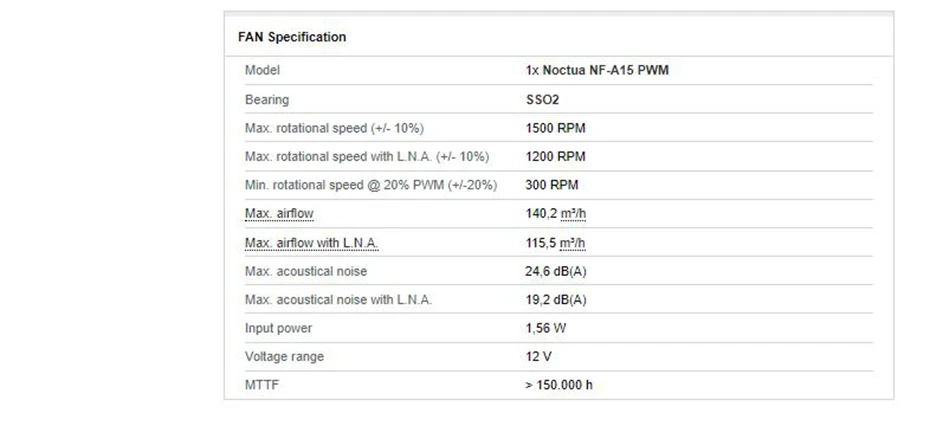Click the "Voltage range" row label
Viewport: 930px width, 426px height.
click(x=284, y=357)
